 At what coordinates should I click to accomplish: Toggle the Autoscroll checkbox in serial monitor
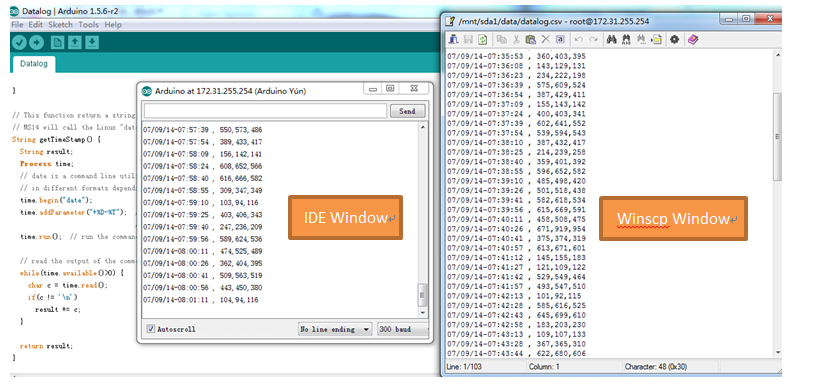click(x=151, y=329)
